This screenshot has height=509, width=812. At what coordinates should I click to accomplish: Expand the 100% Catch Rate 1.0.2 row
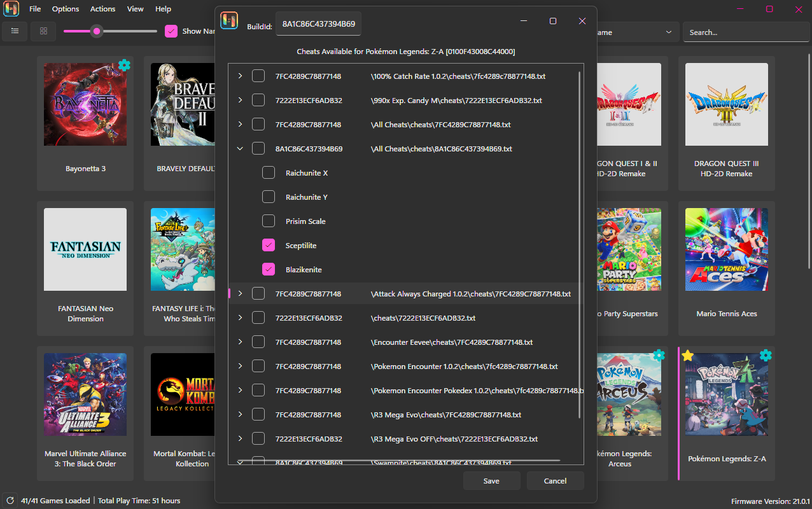tap(240, 76)
